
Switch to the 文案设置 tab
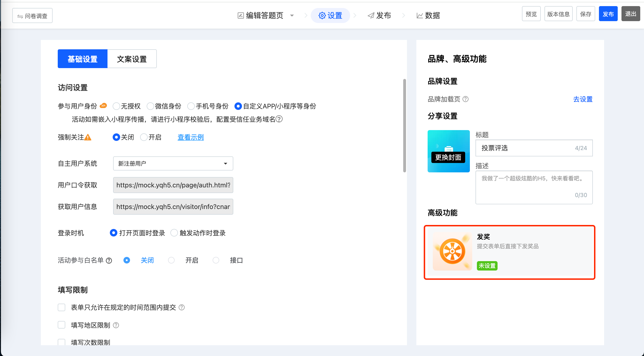(132, 59)
